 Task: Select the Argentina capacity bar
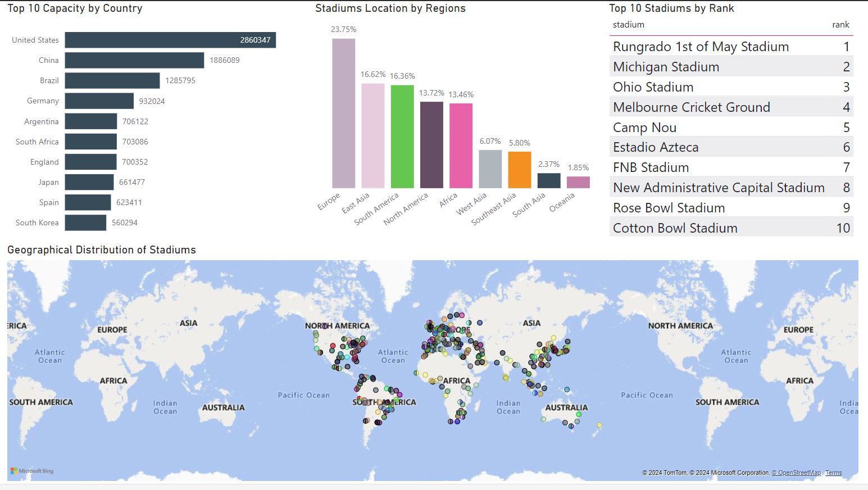pos(91,121)
